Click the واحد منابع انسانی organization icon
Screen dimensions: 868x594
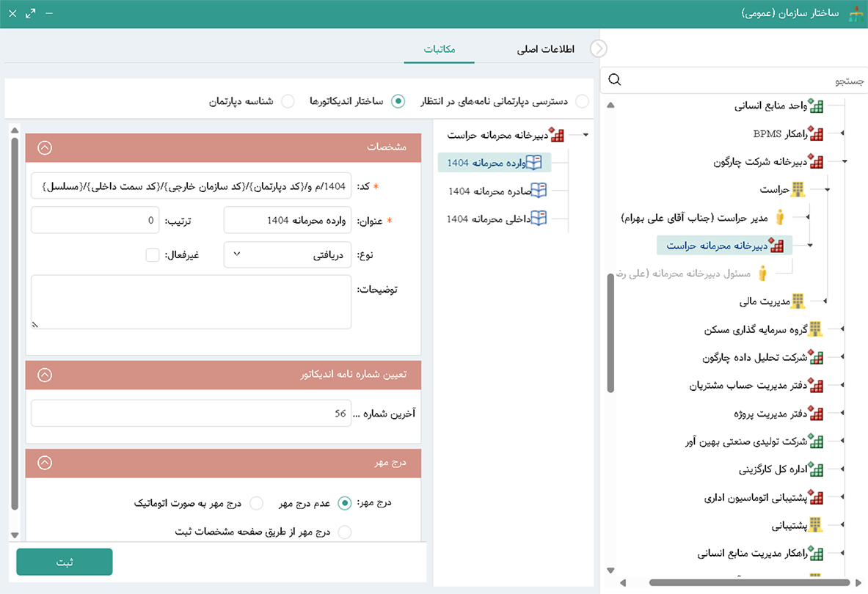815,106
